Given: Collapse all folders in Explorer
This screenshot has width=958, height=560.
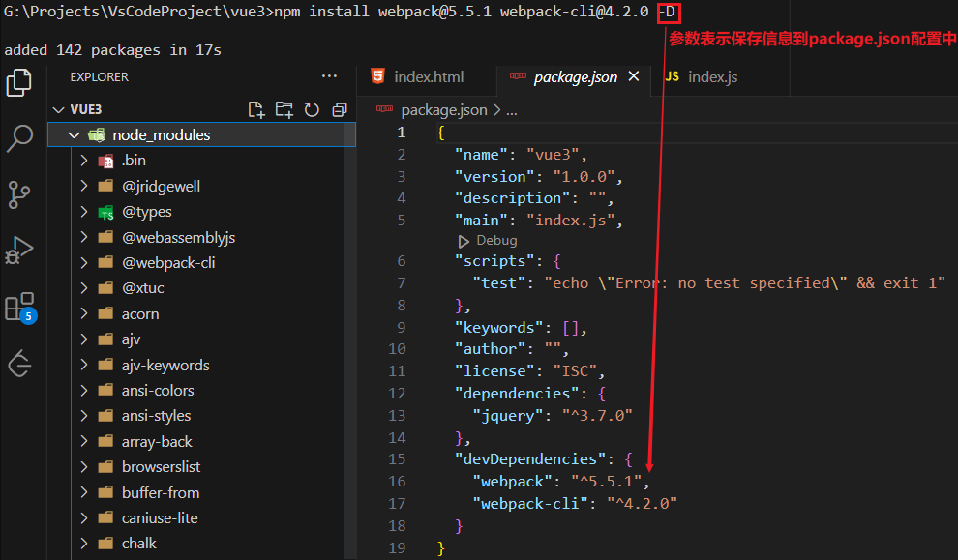Looking at the screenshot, I should (x=340, y=109).
